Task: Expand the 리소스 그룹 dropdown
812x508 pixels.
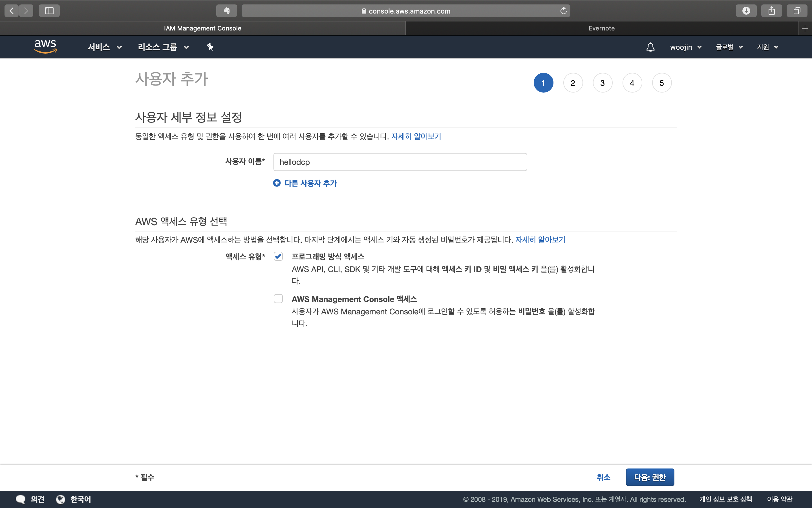Action: (164, 47)
